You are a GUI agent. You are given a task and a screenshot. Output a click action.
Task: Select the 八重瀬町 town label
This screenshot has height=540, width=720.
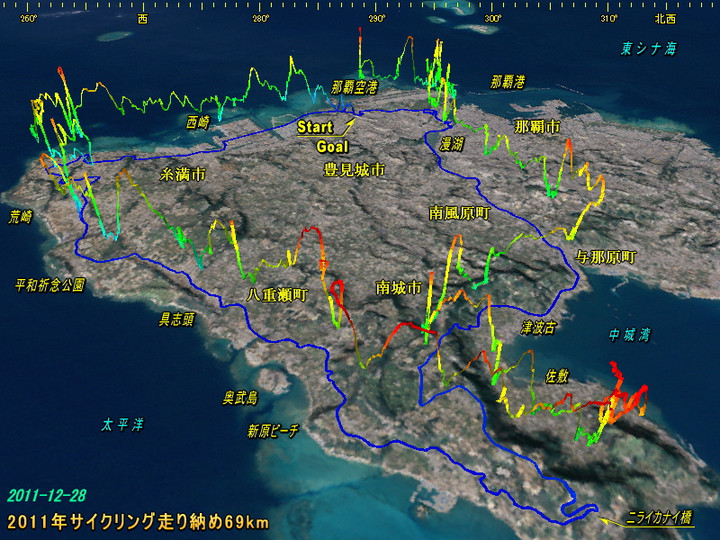click(277, 294)
